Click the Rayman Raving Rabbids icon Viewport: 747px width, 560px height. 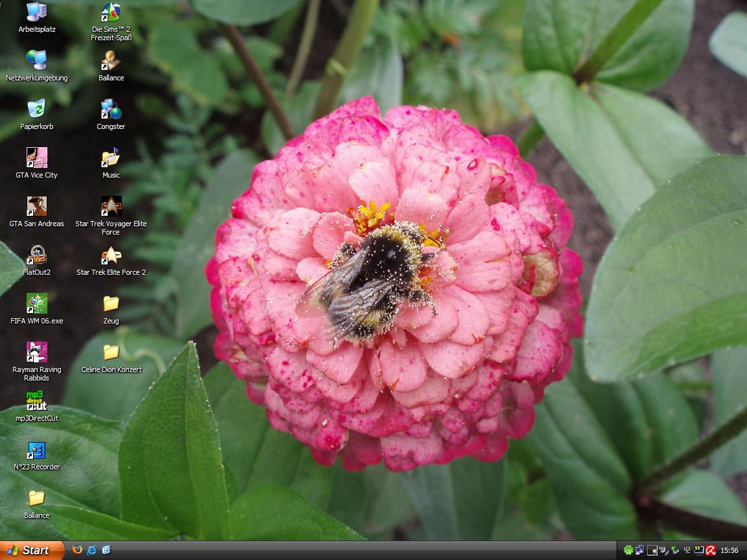pyautogui.click(x=37, y=353)
